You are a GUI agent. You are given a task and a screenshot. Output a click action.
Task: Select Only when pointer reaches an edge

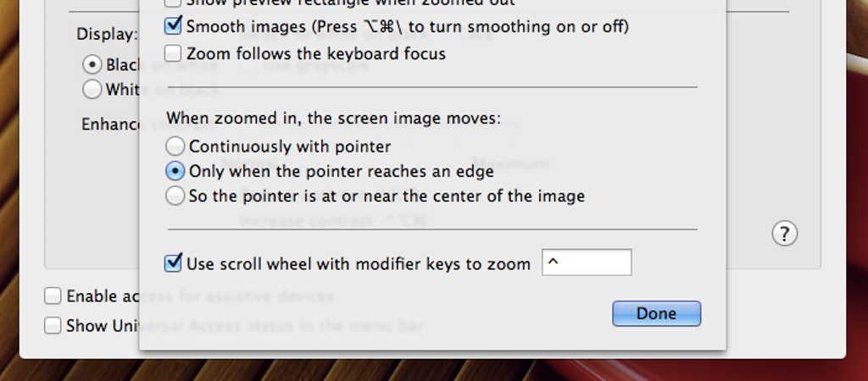[175, 171]
